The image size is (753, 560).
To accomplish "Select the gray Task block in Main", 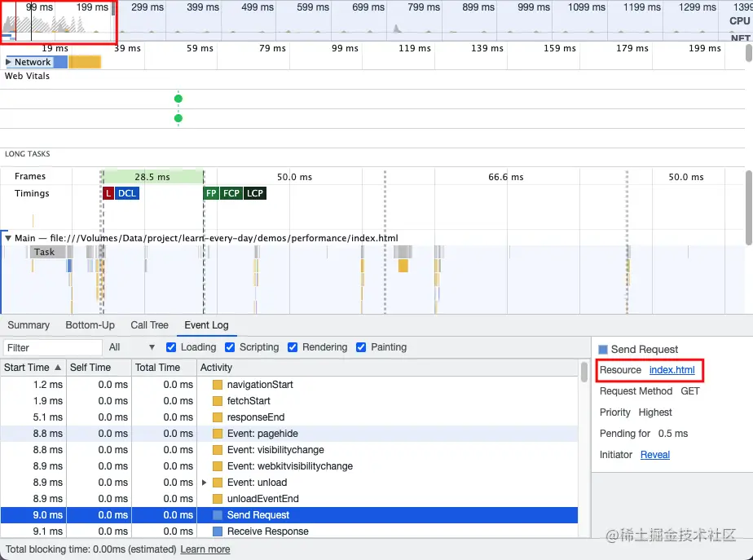I will click(48, 252).
